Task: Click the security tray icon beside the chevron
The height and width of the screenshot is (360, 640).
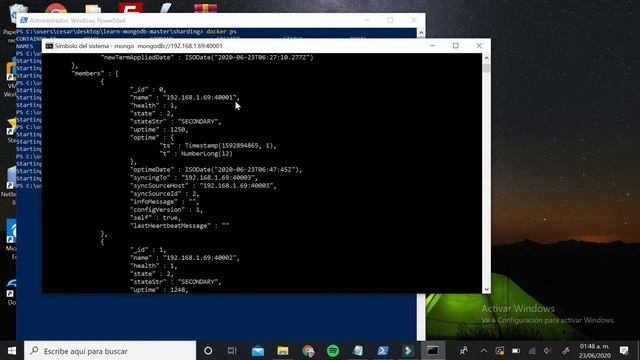Action: (x=500, y=351)
